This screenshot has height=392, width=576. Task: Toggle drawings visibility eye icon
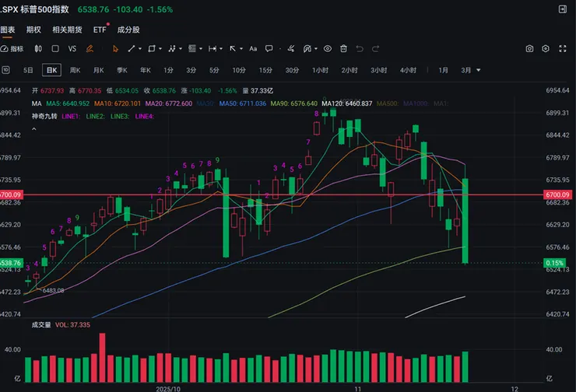point(327,48)
